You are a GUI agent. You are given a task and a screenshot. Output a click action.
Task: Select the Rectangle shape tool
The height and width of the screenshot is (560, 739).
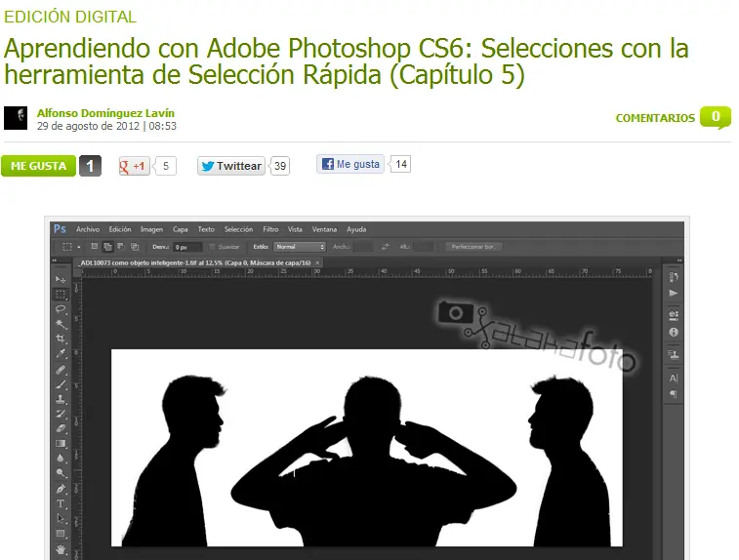click(x=61, y=534)
